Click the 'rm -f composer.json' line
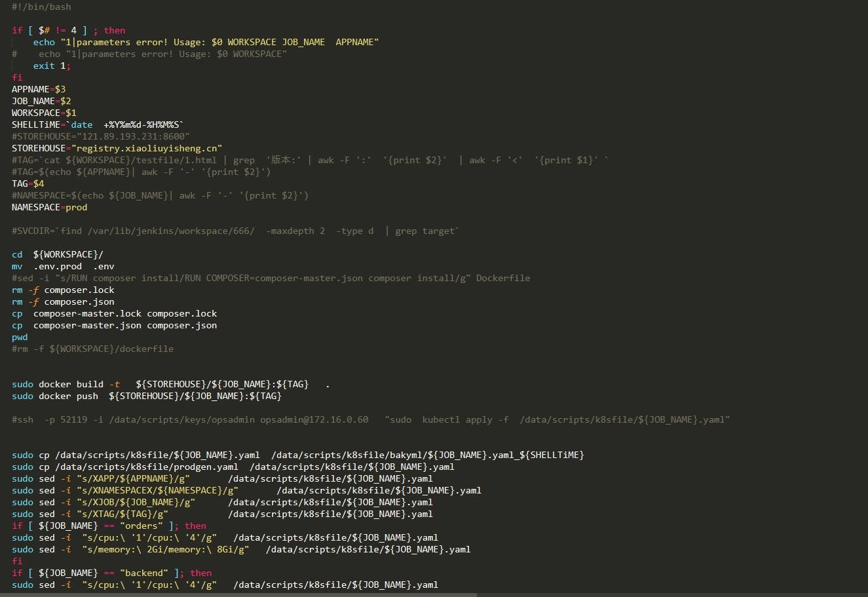 [x=63, y=301]
